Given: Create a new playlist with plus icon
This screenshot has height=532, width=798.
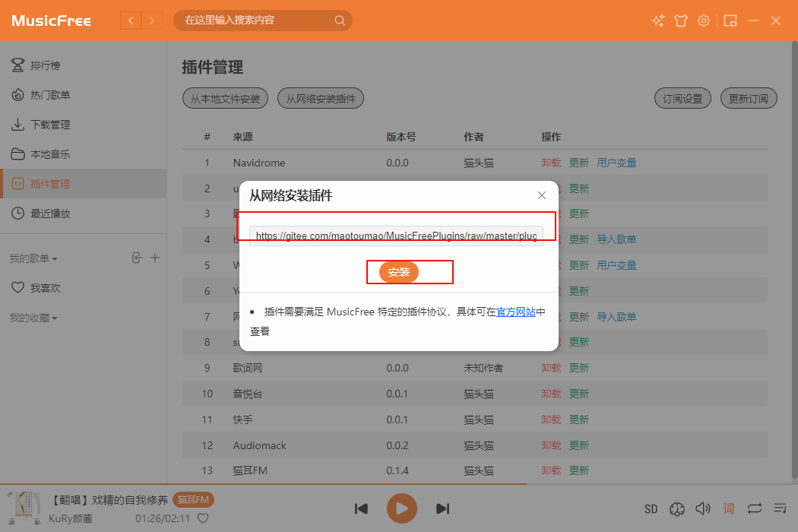Looking at the screenshot, I should (x=155, y=258).
